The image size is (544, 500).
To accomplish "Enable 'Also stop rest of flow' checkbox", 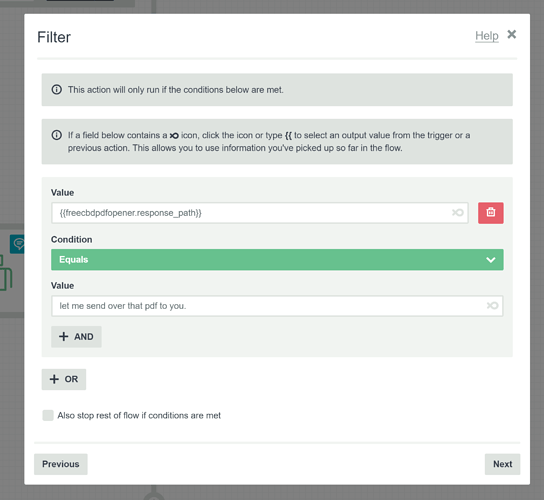I will 48,415.
